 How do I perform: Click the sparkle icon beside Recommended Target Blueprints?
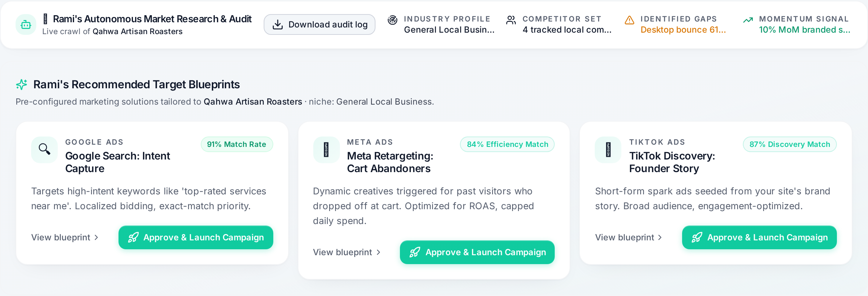(21, 85)
